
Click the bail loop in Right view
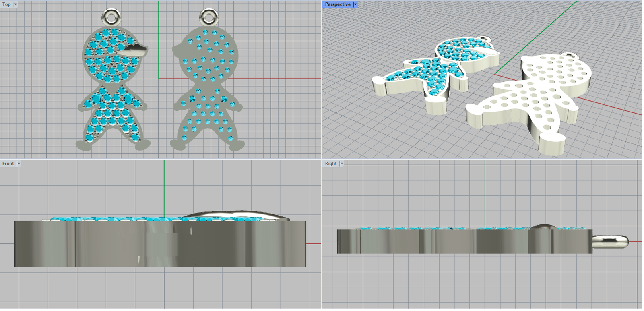coord(611,241)
